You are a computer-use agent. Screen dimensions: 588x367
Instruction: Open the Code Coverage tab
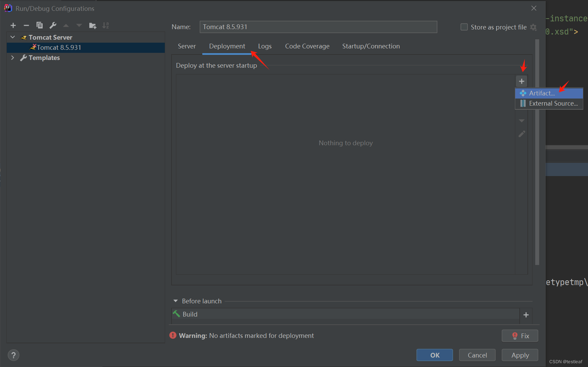307,46
